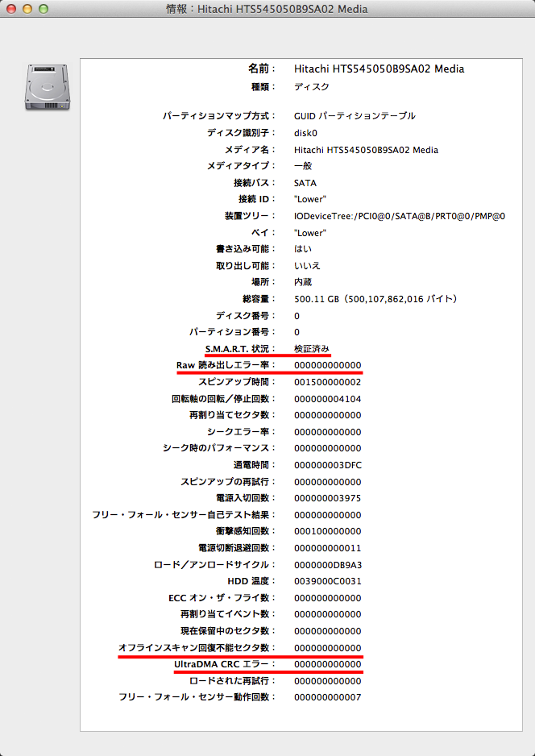The image size is (535, 756).
Task: Click the 場所 value 内蔵
Action: (303, 282)
